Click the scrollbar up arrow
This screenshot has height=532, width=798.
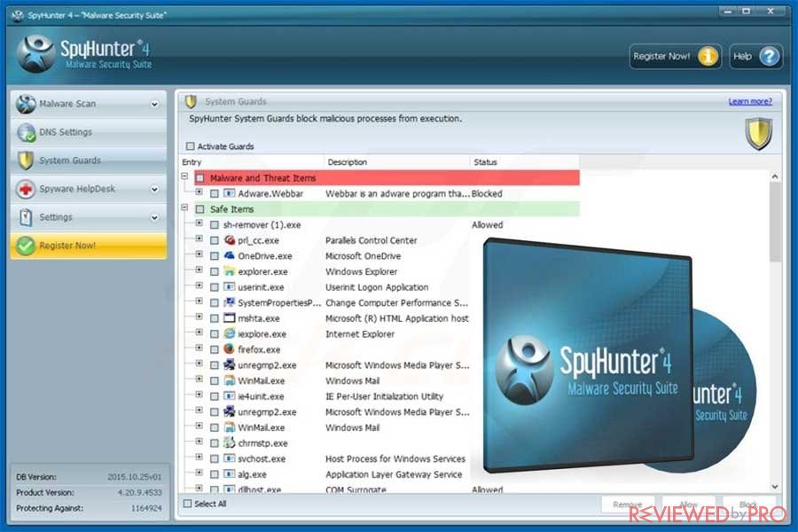coord(775,176)
